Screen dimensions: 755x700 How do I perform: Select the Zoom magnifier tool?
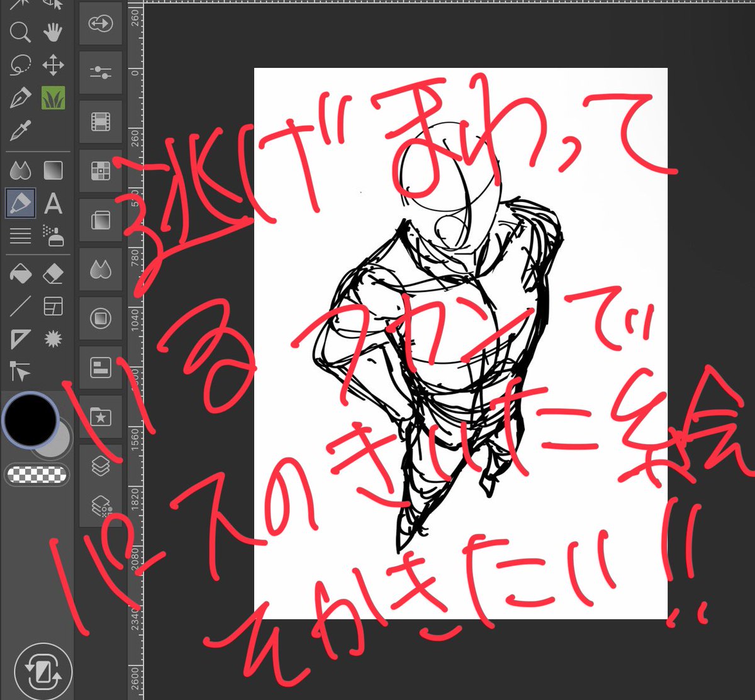pos(21,33)
